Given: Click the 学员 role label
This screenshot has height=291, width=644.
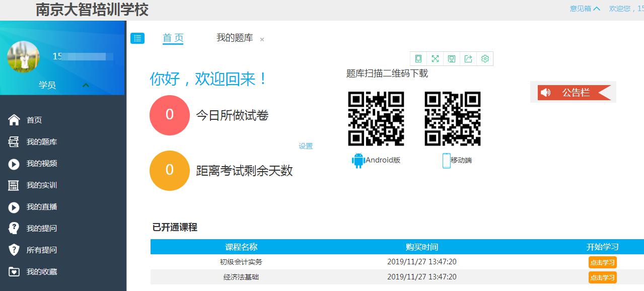Looking at the screenshot, I should 47,85.
